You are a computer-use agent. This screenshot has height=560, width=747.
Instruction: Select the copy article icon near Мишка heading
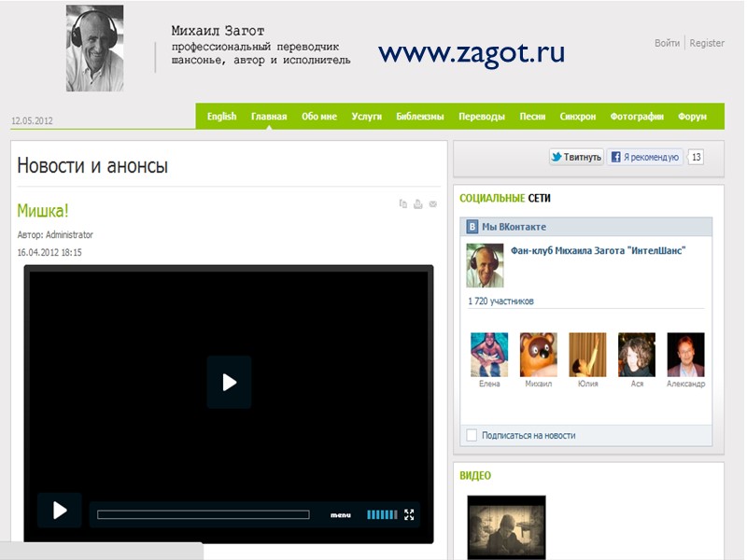pyautogui.click(x=403, y=203)
